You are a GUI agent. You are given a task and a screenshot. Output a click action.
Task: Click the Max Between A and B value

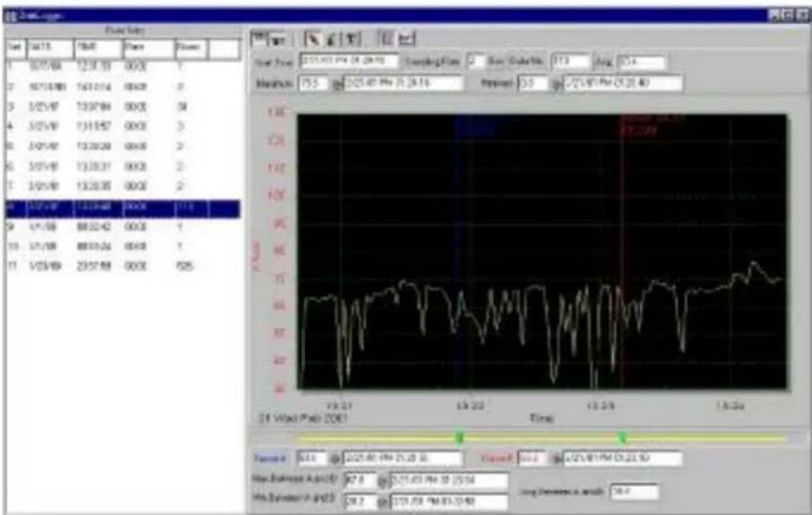click(x=360, y=480)
